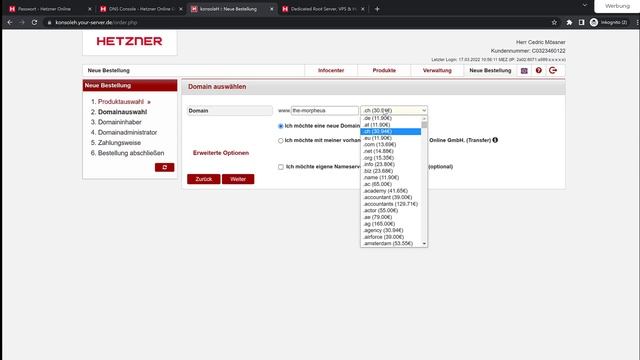Choose .de (11.90€) from the list
This screenshot has width=640, height=360.
(391, 118)
